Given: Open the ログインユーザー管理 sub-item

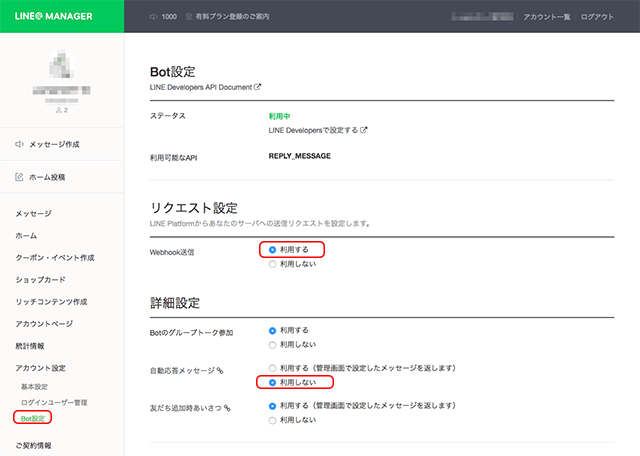Looking at the screenshot, I should click(x=54, y=403).
